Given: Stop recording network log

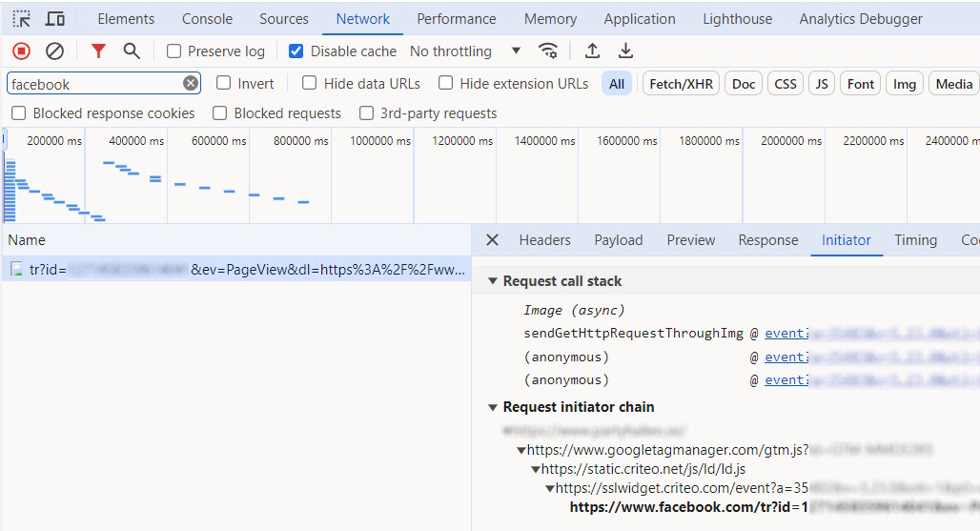Looking at the screenshot, I should 21,51.
